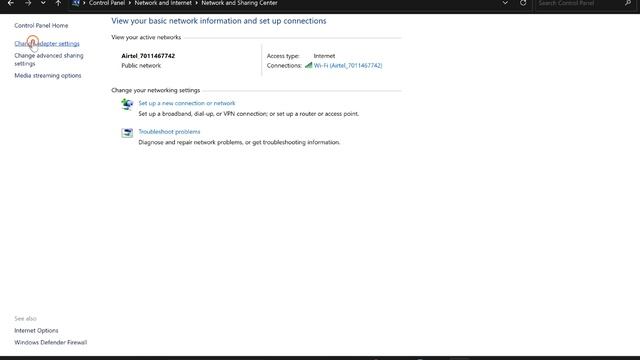Image resolution: width=640 pixels, height=360 pixels.
Task: Open the recent locations dropdown arrow
Action: click(x=43, y=3)
